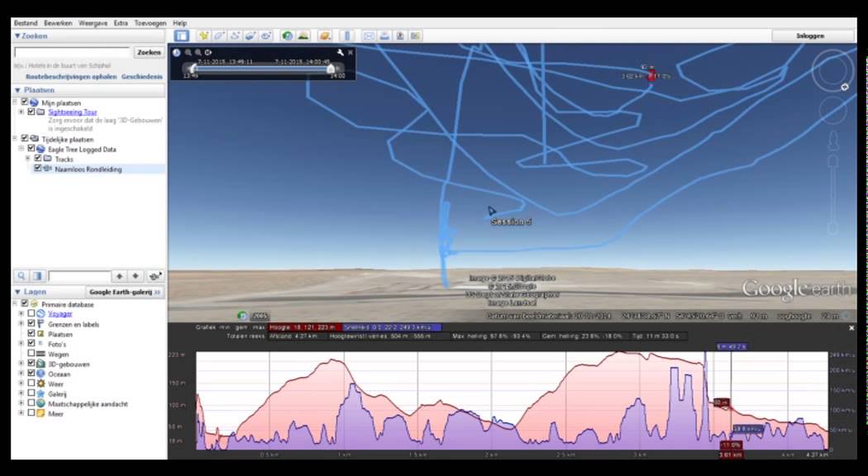
Task: Expand the Meer layer node
Action: 21,413
